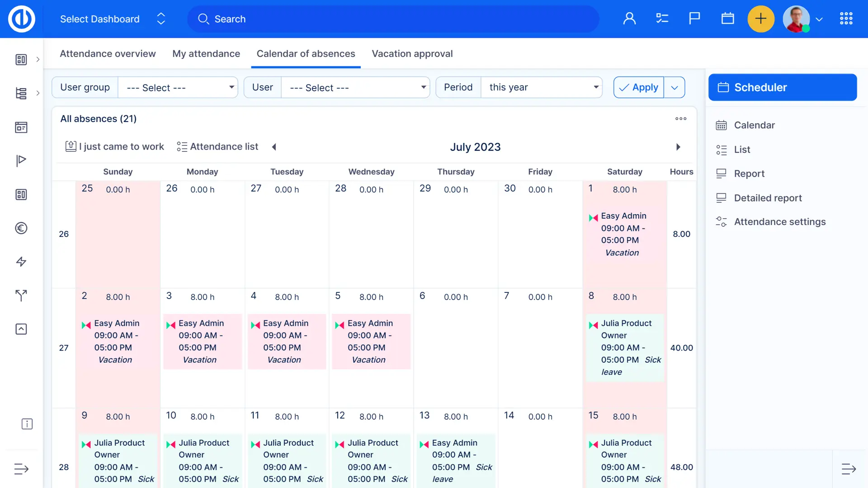
Task: Open the Select Dashboard switcher
Action: click(x=112, y=19)
